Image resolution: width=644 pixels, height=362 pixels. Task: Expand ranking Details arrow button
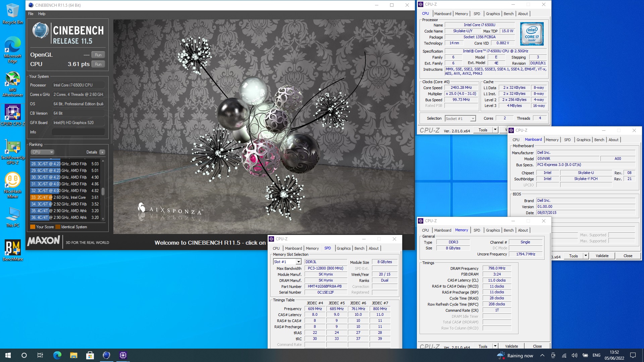[102, 152]
